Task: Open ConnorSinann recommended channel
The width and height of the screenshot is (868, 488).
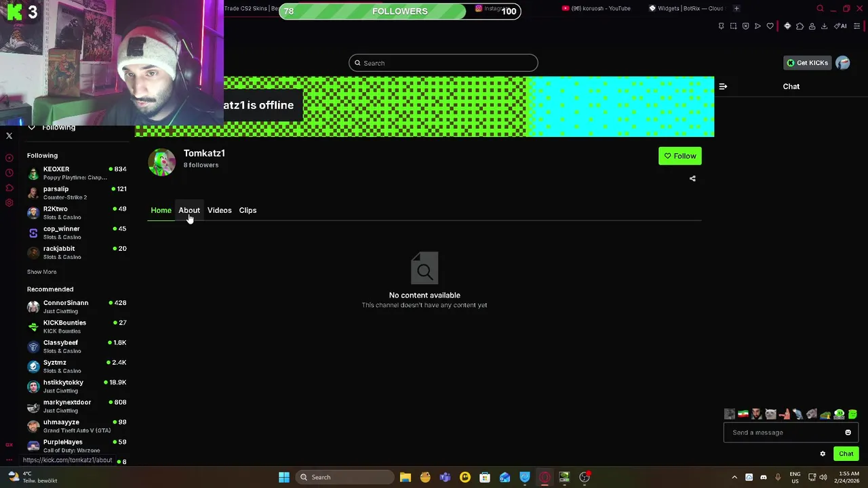Action: click(77, 306)
